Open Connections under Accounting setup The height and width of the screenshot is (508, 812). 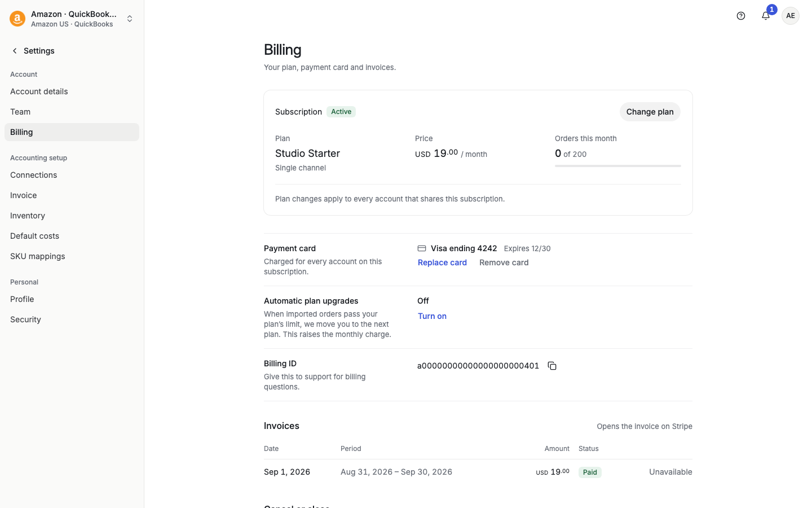pos(72,175)
